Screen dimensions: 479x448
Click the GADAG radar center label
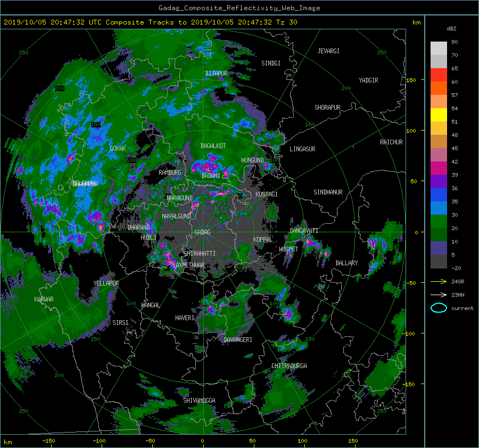[202, 232]
